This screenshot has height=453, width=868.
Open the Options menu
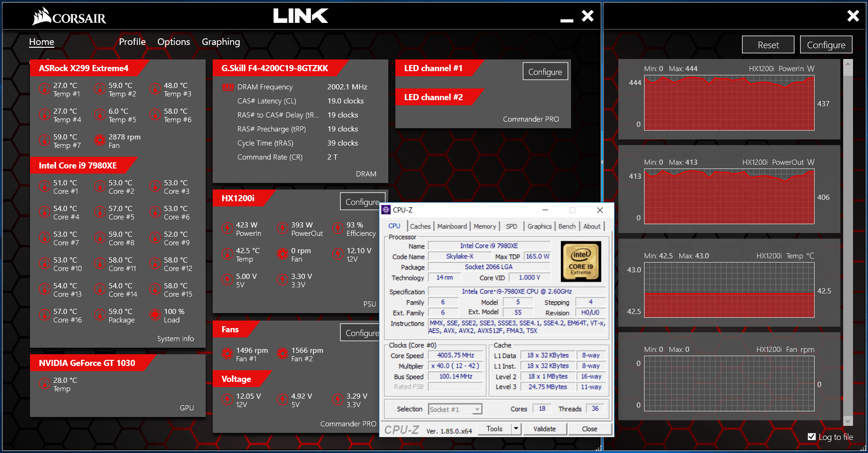click(x=174, y=42)
